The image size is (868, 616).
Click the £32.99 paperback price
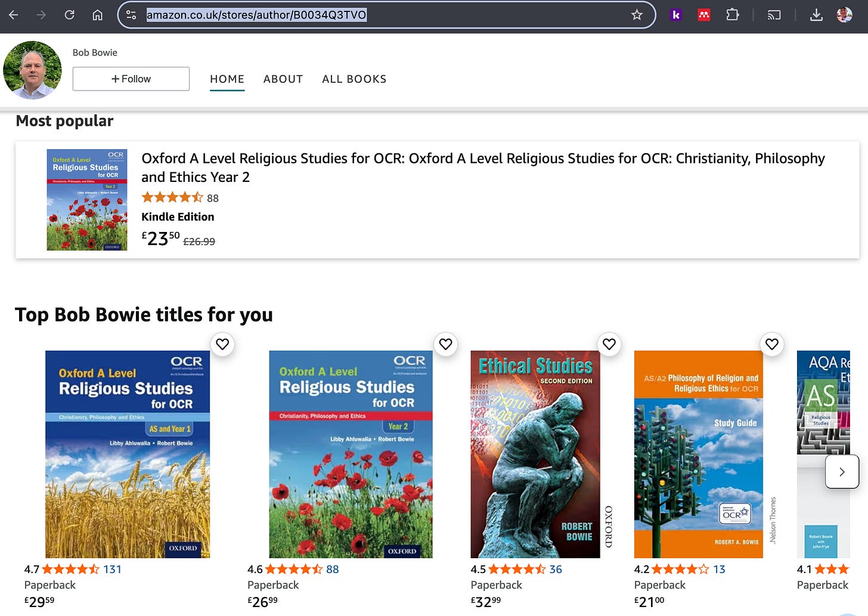click(x=486, y=602)
